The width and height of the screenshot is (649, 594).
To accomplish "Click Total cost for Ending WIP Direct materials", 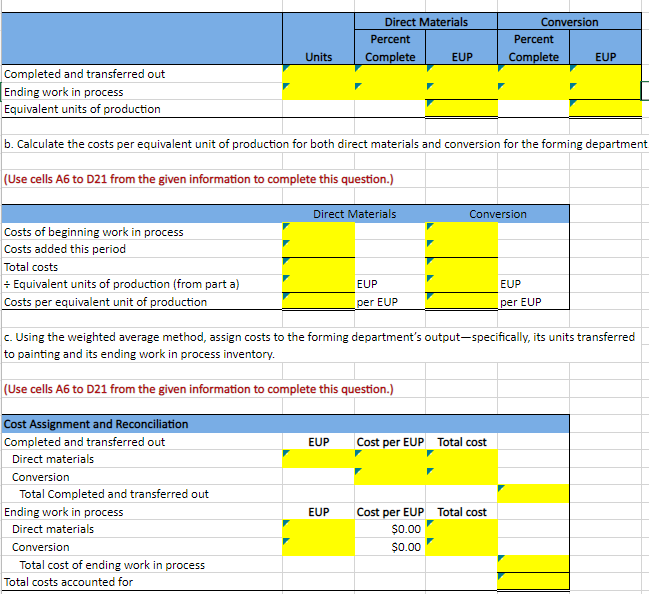I will 462,529.
